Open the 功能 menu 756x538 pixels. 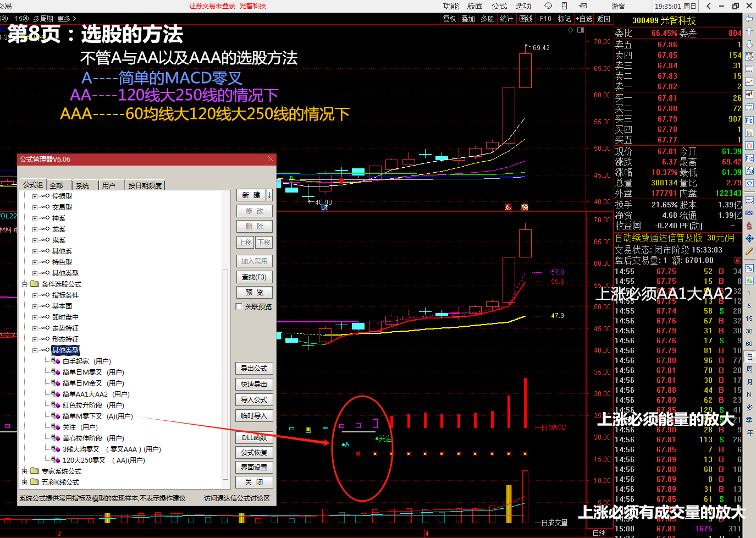(451, 6)
